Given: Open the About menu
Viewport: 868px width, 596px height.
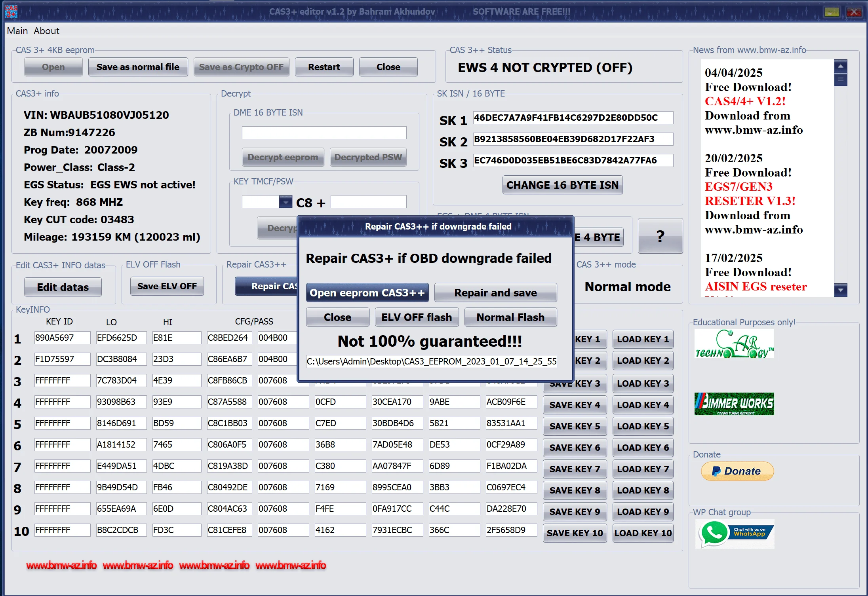Looking at the screenshot, I should [46, 31].
